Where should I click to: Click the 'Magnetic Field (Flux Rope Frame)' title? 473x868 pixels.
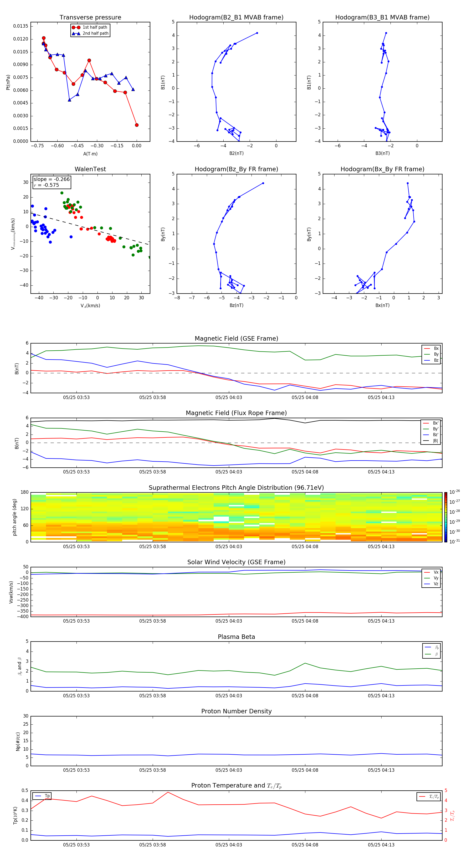click(236, 413)
